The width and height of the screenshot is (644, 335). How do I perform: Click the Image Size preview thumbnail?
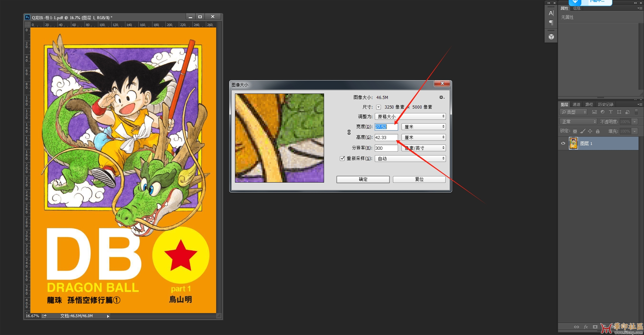(x=280, y=138)
